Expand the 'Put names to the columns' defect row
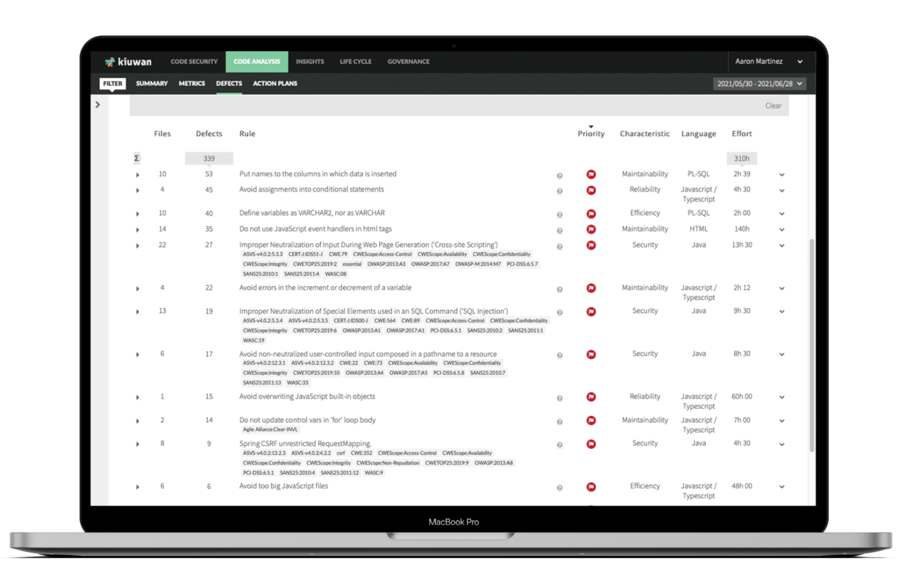The image size is (905, 588). coord(137,174)
